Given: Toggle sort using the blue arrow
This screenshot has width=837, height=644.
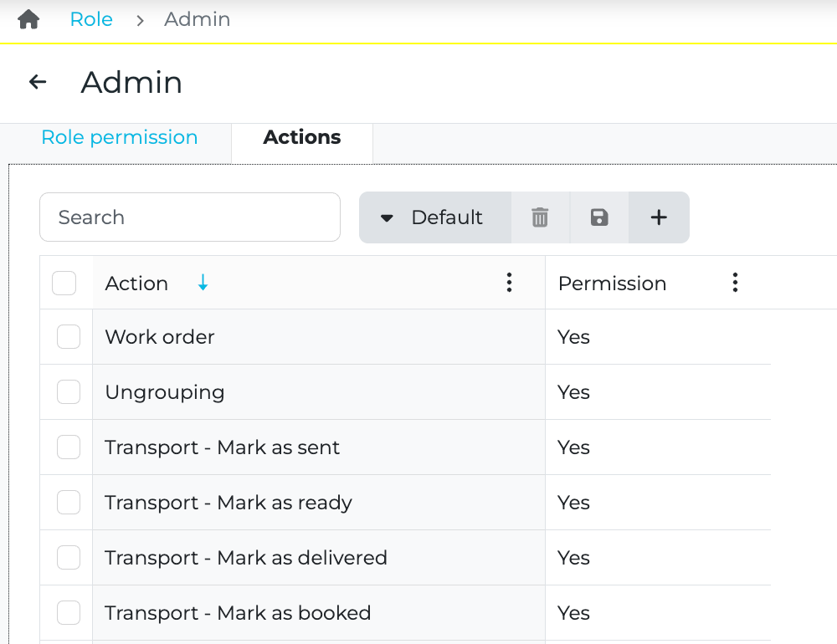Looking at the screenshot, I should click(x=203, y=284).
